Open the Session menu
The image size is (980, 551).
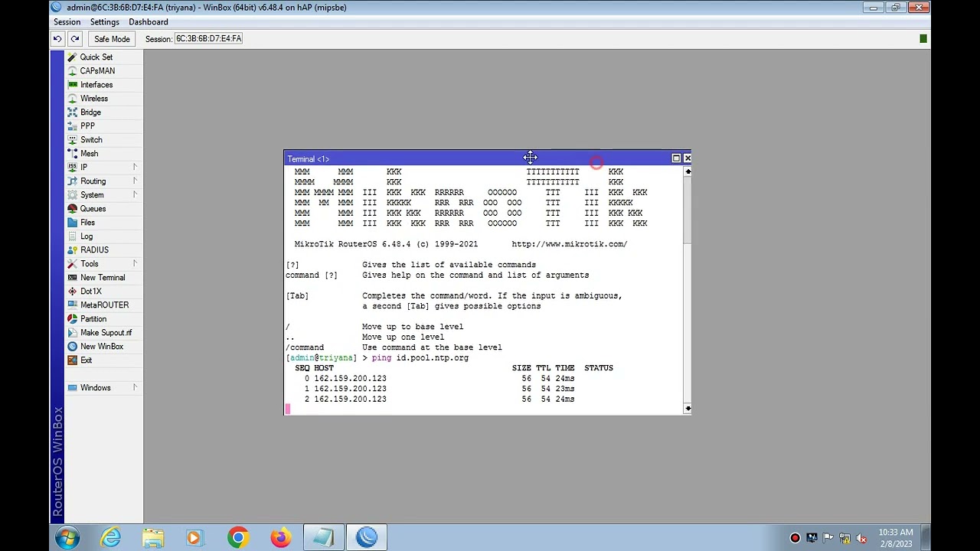(67, 22)
